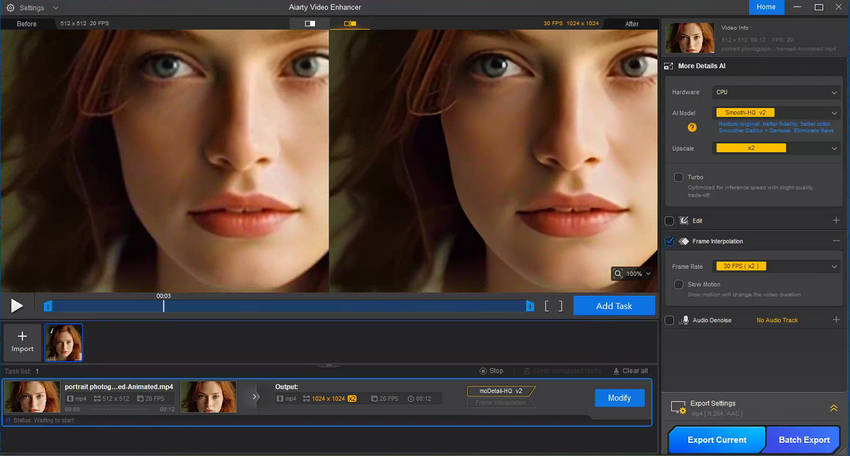
Task: Click the source thumbnail in the task row
Action: [x=32, y=397]
